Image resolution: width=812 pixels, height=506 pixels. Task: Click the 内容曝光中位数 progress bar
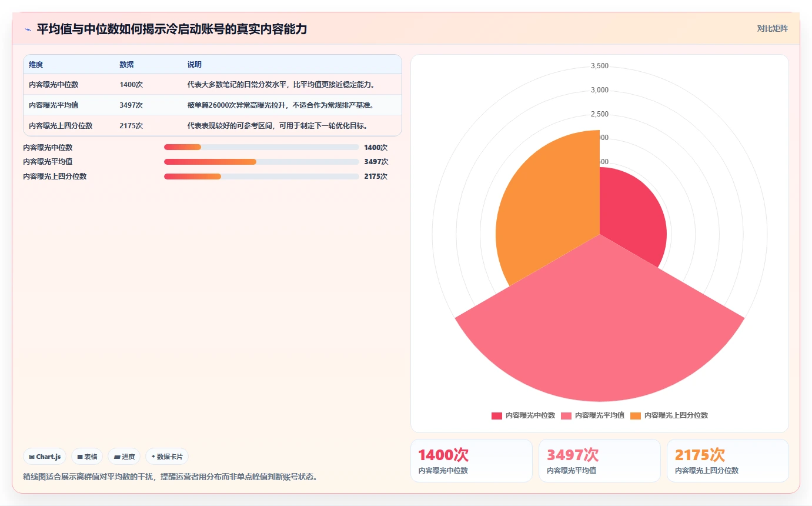pos(262,147)
